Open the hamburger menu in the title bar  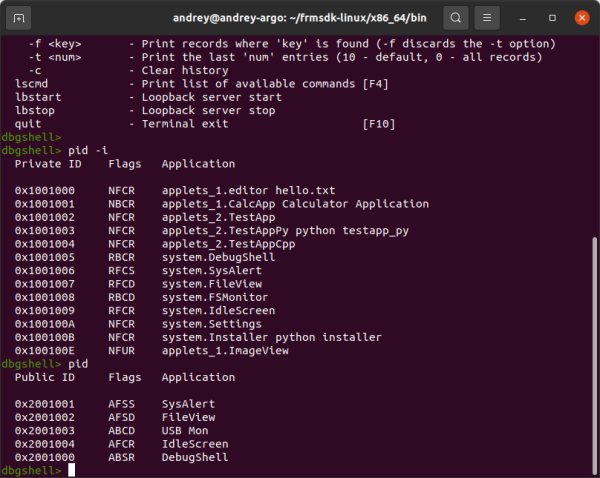[487, 18]
